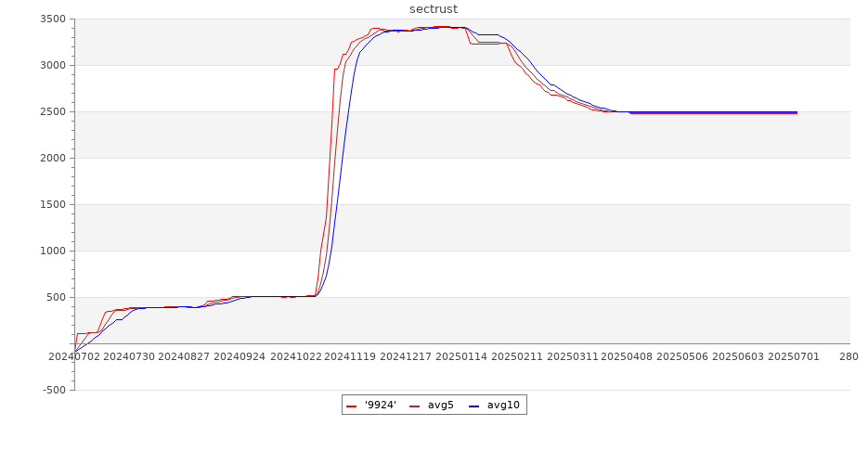Viewport: 868px width, 464px height.
Task: Click the red '9924' legend line marker
Action: 352,406
